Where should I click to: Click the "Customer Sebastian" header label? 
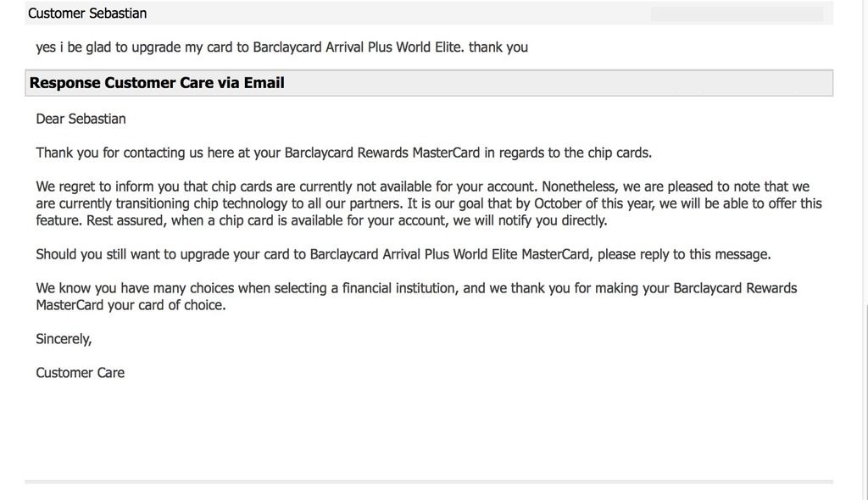[87, 14]
